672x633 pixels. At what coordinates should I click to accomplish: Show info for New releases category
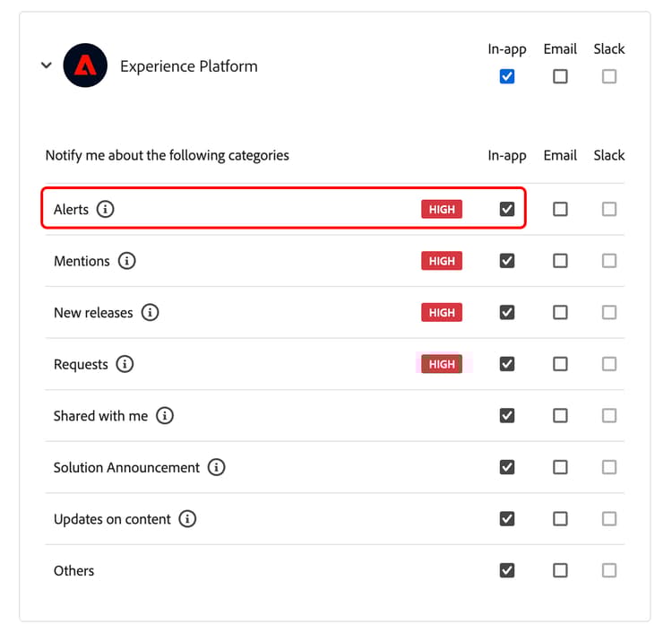[x=150, y=313]
